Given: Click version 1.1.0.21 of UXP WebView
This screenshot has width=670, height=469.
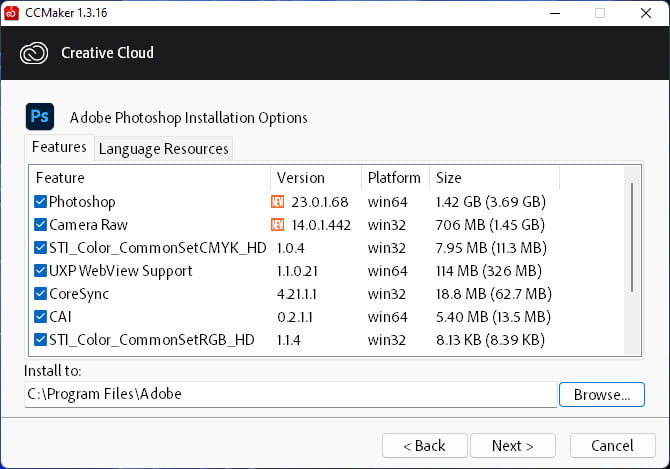Looking at the screenshot, I should coord(297,271).
